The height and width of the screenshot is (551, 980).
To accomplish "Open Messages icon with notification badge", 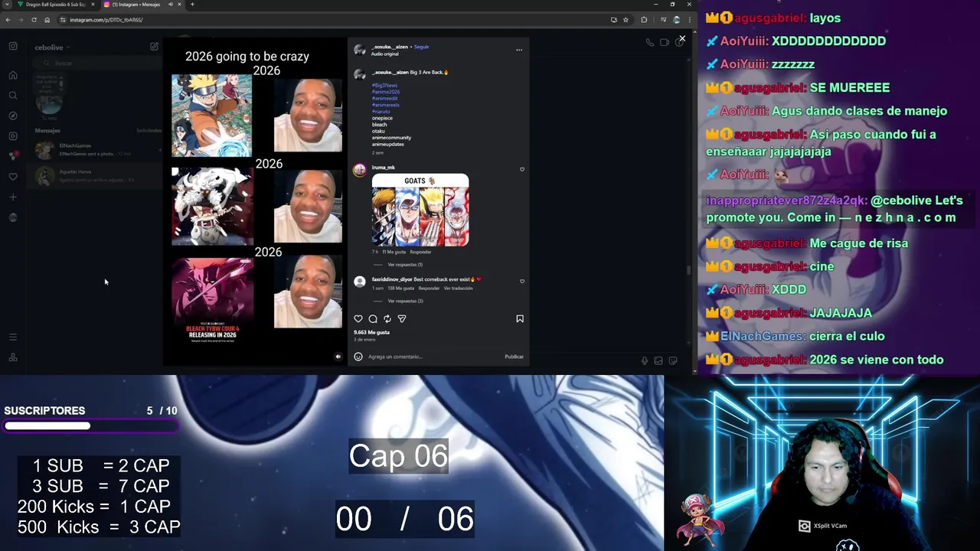I will click(13, 156).
